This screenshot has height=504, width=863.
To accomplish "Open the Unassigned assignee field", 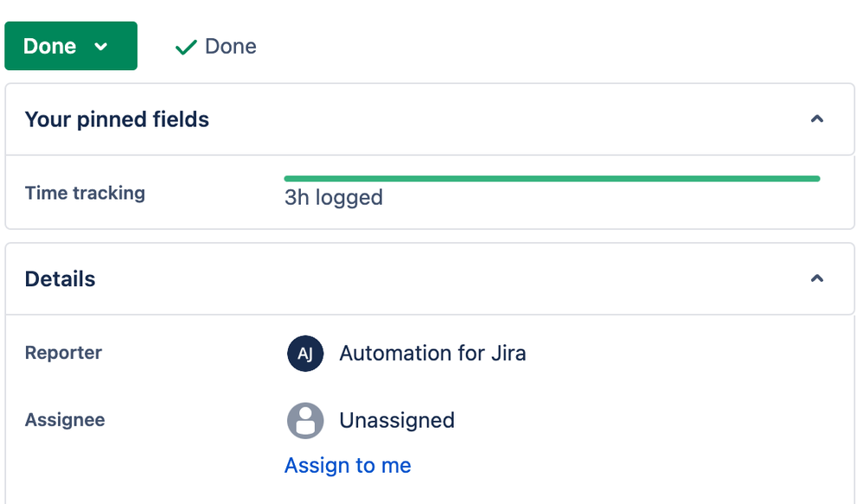I will [397, 420].
